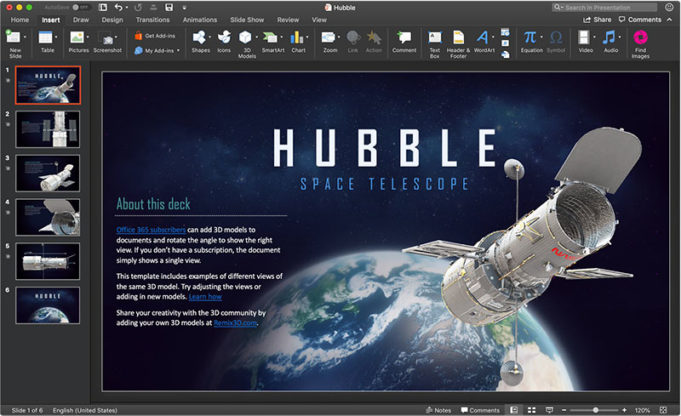This screenshot has width=681, height=416.
Task: Click the Share button
Action: coord(597,20)
